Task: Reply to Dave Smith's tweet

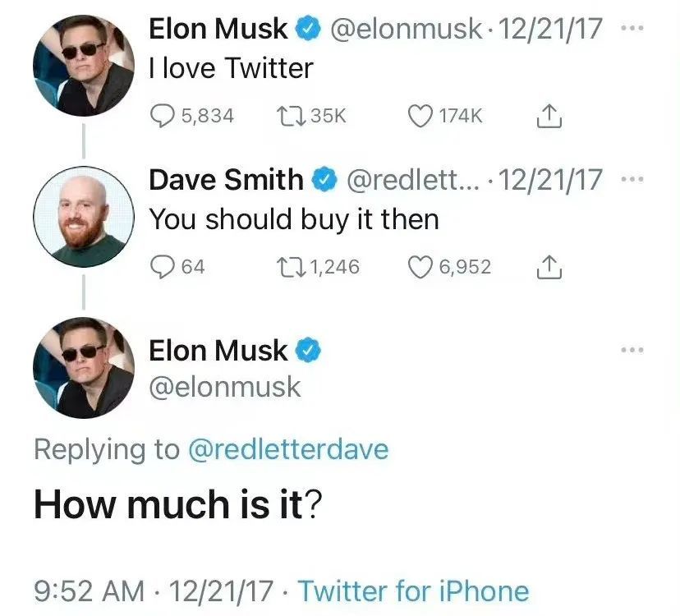Action: (x=162, y=266)
